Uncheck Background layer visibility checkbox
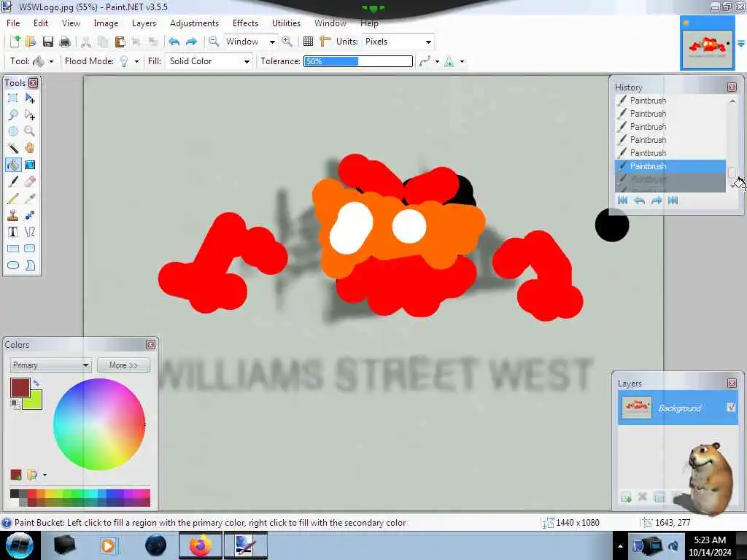The height and width of the screenshot is (560, 747). [731, 407]
